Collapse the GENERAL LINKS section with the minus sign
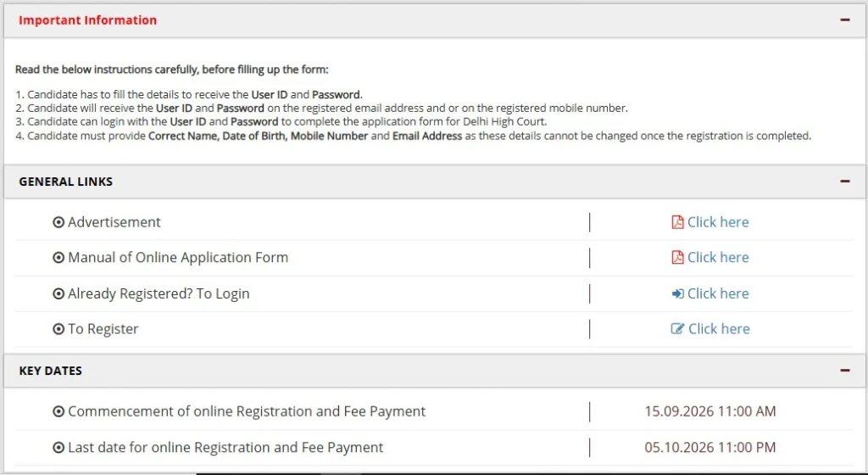Screen dimensions: 868x475 point(845,181)
